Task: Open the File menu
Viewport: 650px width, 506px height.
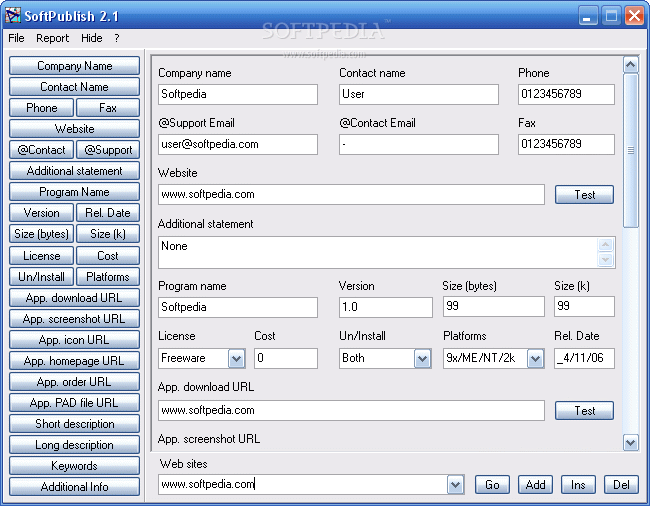Action: (16, 38)
